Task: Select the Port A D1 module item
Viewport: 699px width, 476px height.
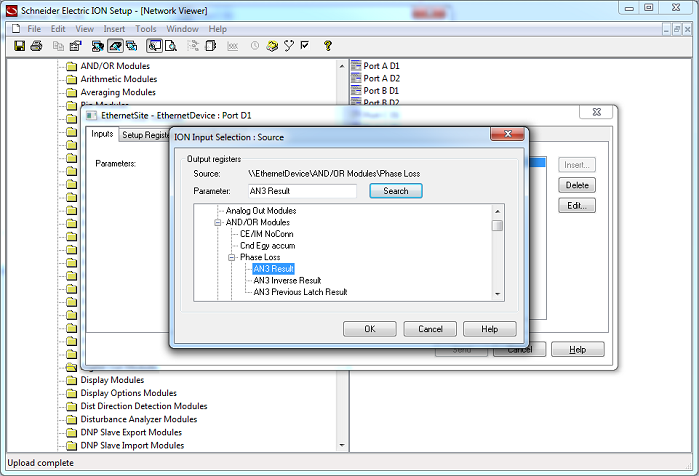Action: pos(375,66)
